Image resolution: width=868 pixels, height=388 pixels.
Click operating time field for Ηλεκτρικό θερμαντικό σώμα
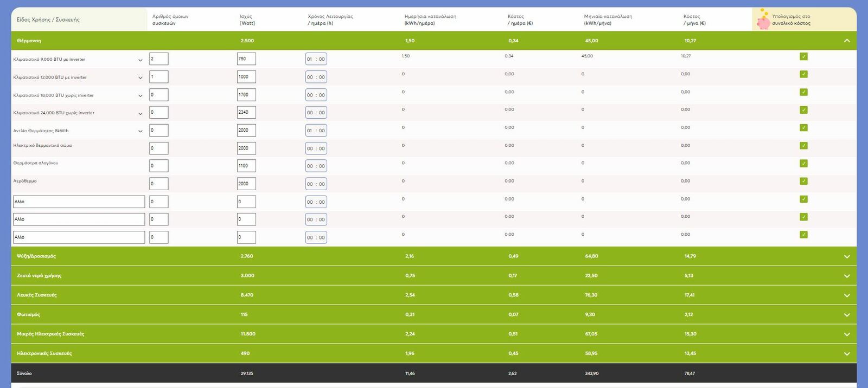tap(316, 148)
